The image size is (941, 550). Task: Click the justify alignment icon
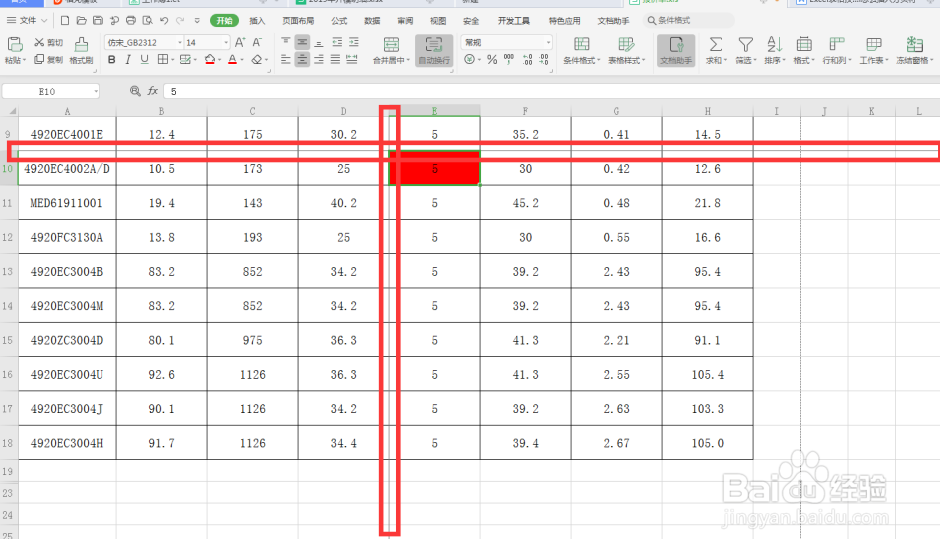point(335,59)
